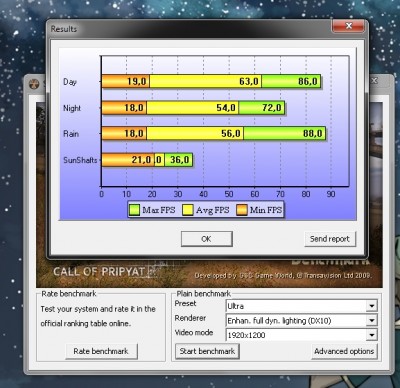Viewport: 400px width, 388px height.
Task: Click the Night row label
Action: coord(72,108)
